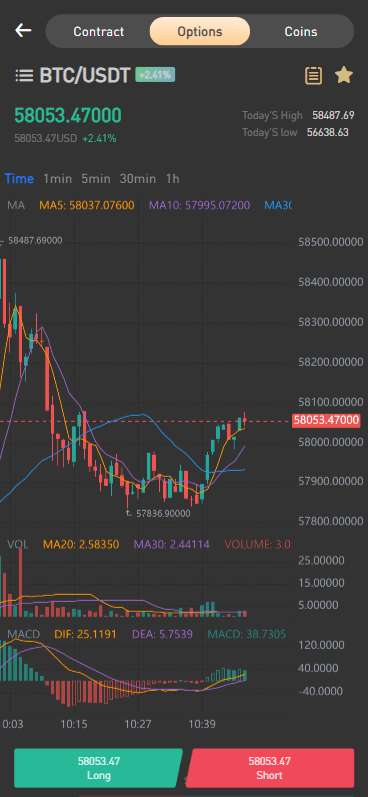368x797 pixels.
Task: Switch to the Contract tab
Action: [x=99, y=32]
